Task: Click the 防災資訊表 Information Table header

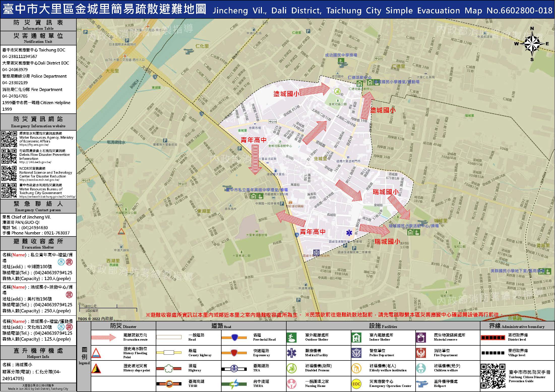Action: [x=38, y=25]
